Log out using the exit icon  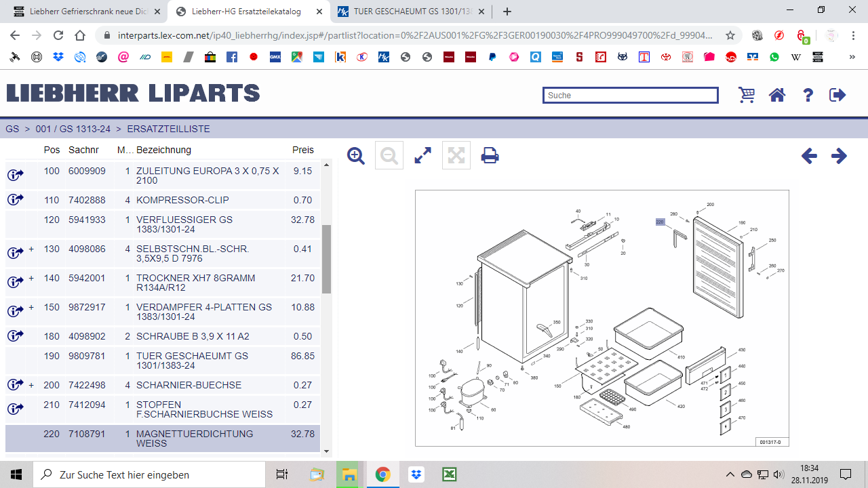click(837, 95)
